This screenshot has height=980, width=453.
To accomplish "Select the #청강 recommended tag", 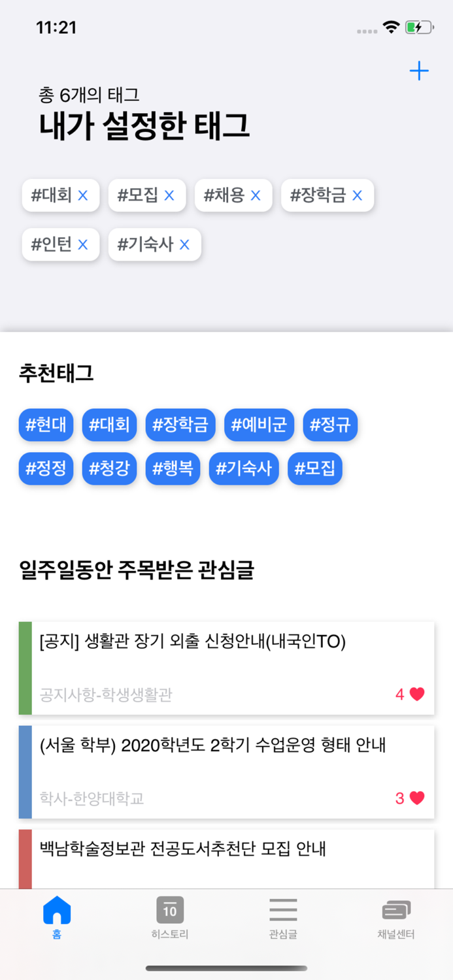I will (109, 468).
